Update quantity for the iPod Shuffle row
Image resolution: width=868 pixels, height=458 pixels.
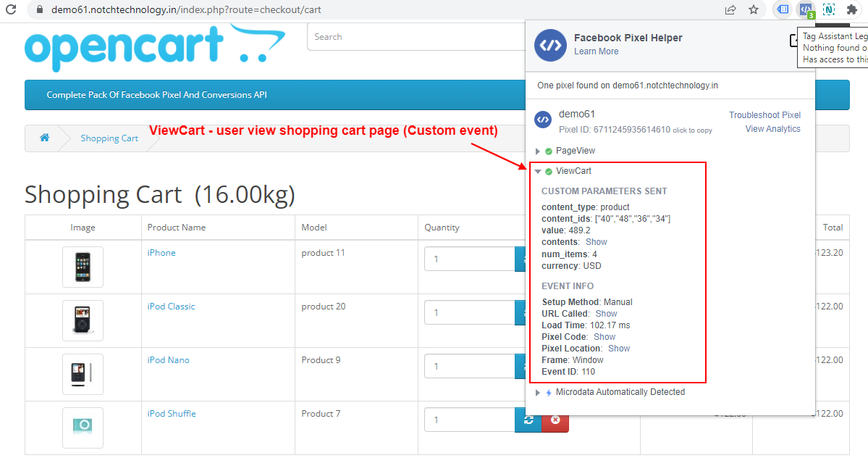tap(528, 420)
